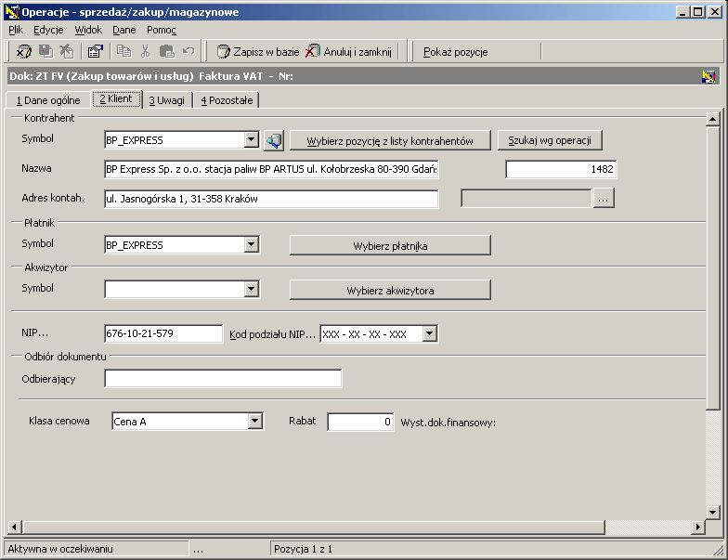Click the copy toolbar icon

point(123,51)
